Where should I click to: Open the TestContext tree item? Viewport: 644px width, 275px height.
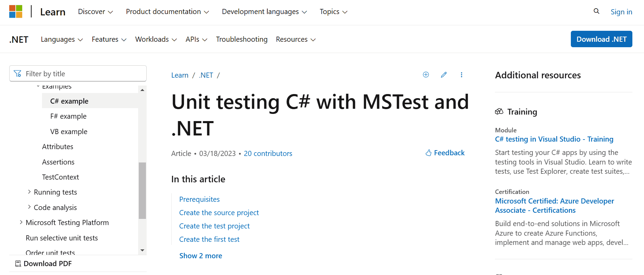pos(61,177)
